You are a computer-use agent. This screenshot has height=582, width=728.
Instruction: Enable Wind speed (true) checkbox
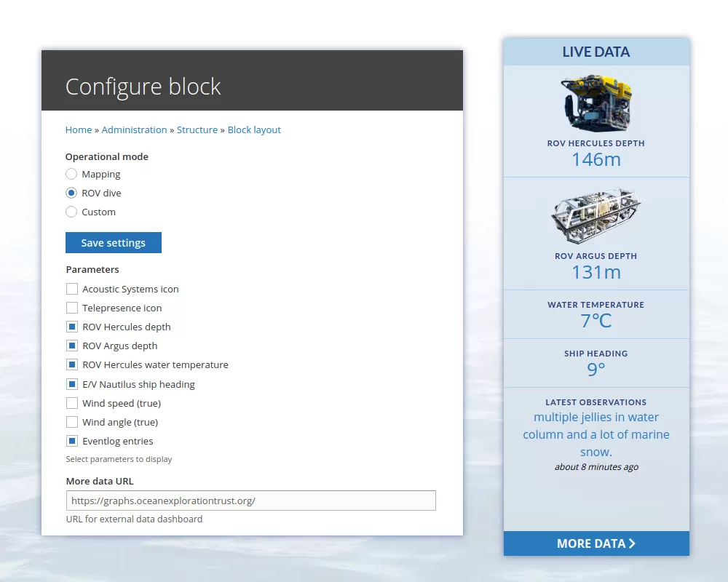pos(72,403)
